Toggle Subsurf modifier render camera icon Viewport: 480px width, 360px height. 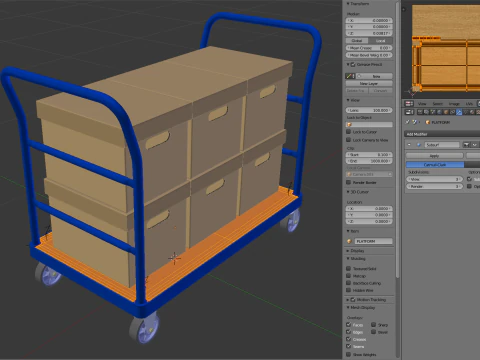[466, 145]
